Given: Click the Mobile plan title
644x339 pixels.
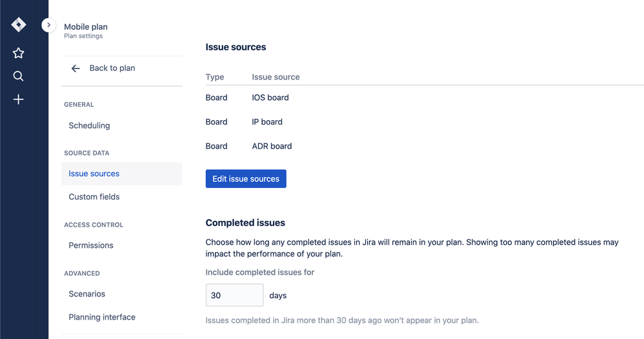Looking at the screenshot, I should coord(86,27).
